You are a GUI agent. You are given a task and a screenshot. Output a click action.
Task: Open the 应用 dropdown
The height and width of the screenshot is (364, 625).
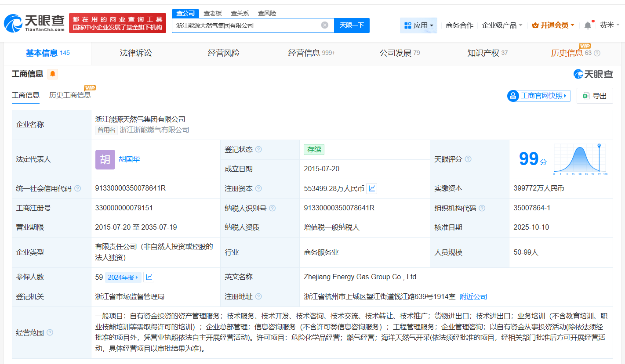(418, 25)
